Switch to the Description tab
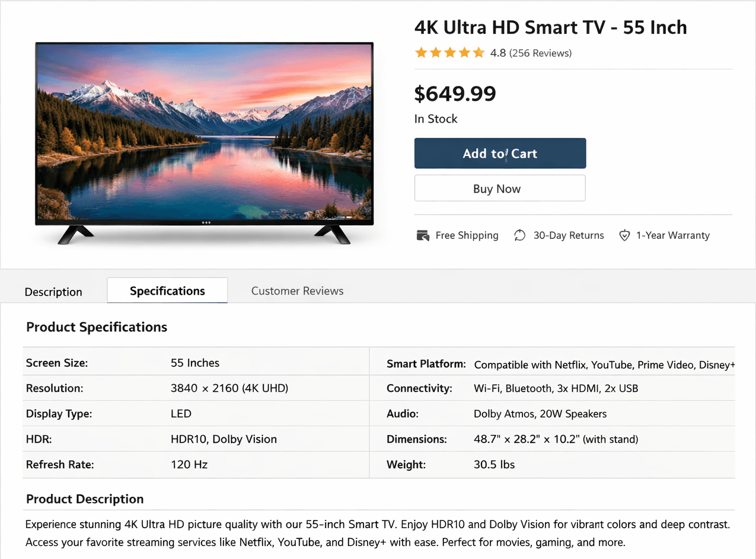The image size is (756, 559). 53,292
